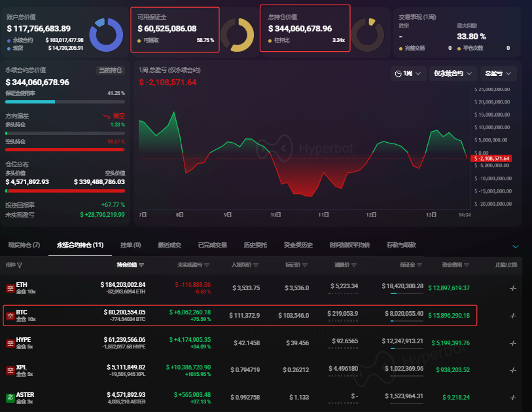Click the 保证金使用率 progress bar

64,102
